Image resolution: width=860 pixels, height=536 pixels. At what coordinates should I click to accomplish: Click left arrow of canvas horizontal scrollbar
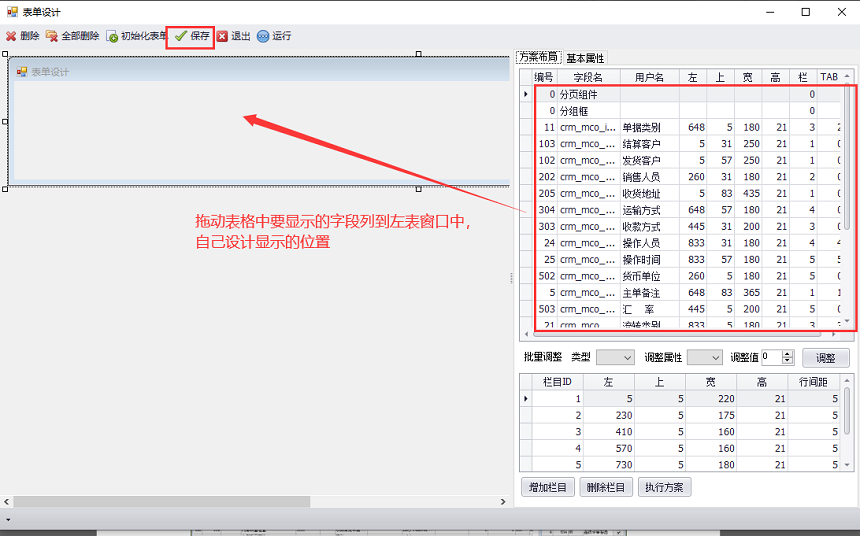click(7, 501)
